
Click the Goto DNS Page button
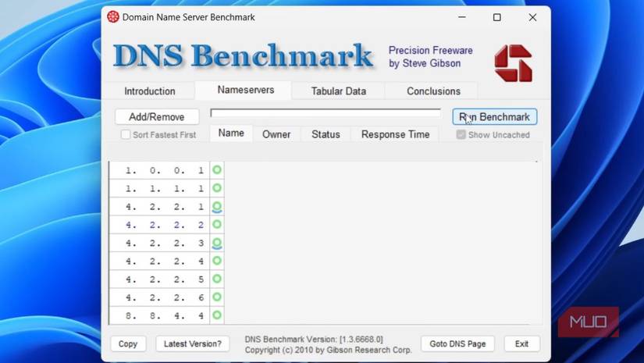click(457, 343)
